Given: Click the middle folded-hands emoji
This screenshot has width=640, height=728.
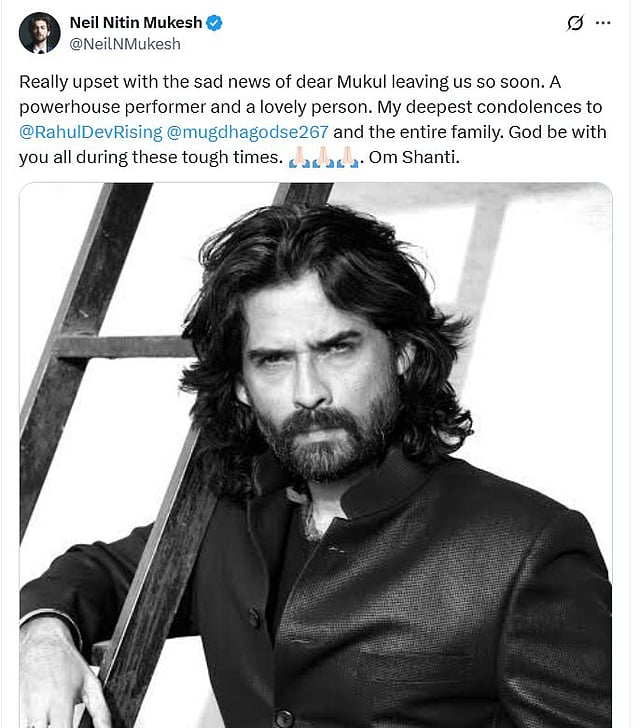Looking at the screenshot, I should click(324, 157).
